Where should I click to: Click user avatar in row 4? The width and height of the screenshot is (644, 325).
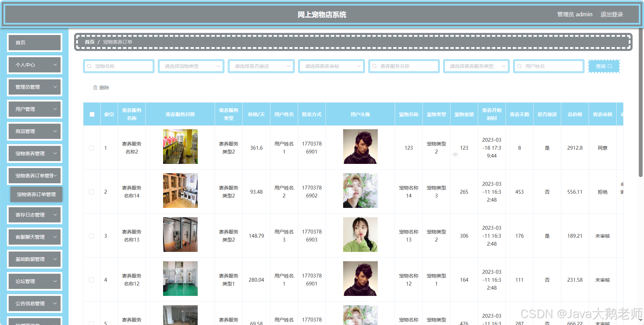[360, 279]
